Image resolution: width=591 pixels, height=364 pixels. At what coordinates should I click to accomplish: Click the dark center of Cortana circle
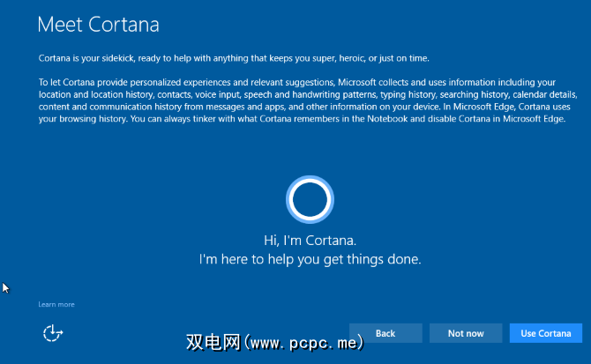[x=310, y=200]
